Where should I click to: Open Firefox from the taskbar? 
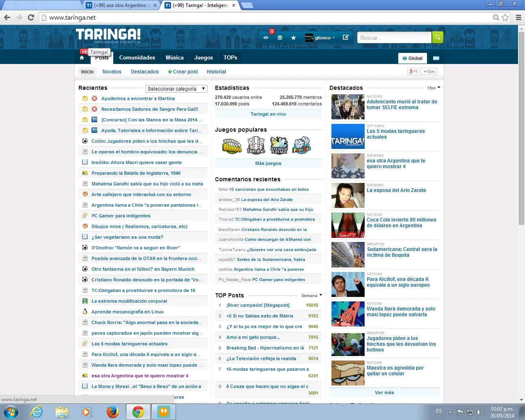pos(112,412)
